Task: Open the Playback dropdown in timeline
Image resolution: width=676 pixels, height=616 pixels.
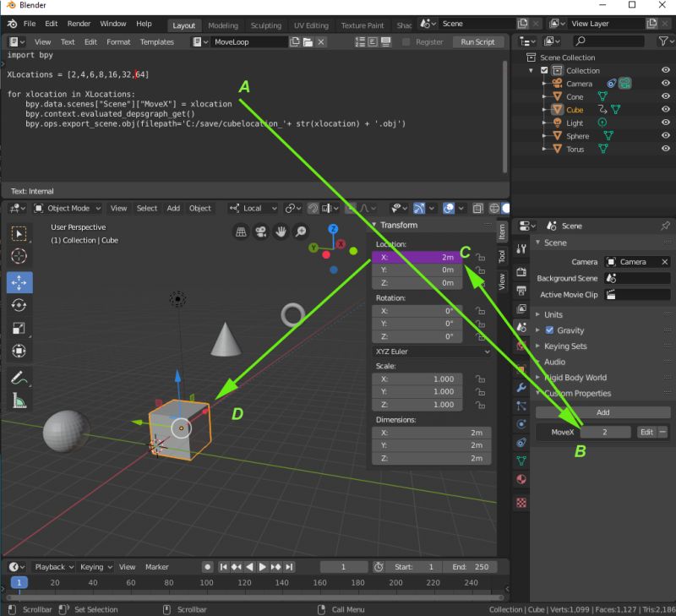Action: pyautogui.click(x=53, y=567)
